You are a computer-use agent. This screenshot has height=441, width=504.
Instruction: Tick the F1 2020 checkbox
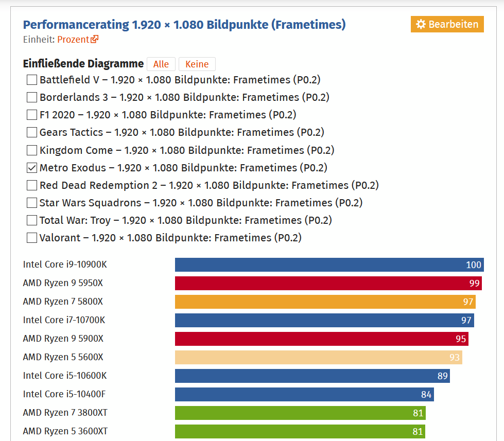32,115
